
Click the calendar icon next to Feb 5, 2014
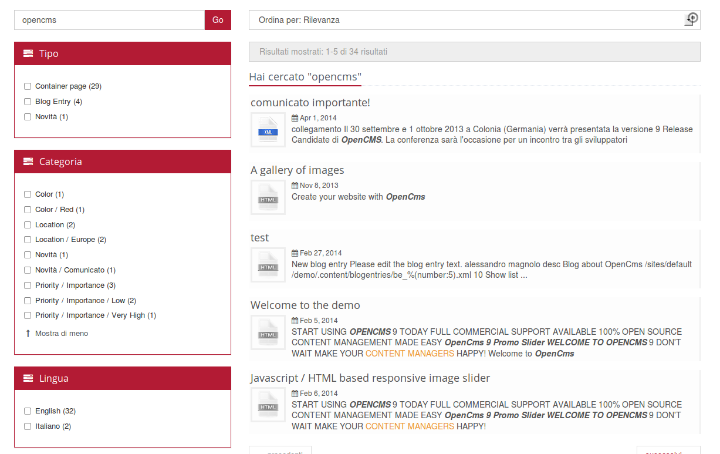295,320
